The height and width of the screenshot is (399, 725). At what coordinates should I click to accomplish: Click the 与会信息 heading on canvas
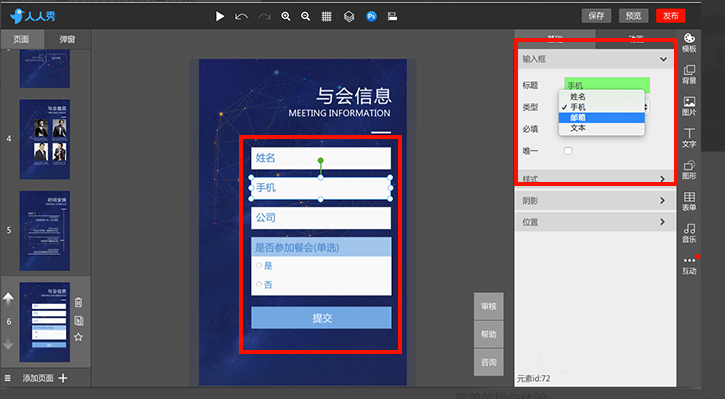click(x=354, y=96)
